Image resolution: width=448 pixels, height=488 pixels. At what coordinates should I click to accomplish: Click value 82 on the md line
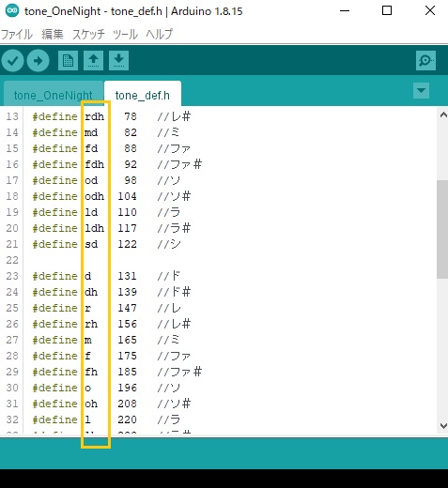pos(131,132)
